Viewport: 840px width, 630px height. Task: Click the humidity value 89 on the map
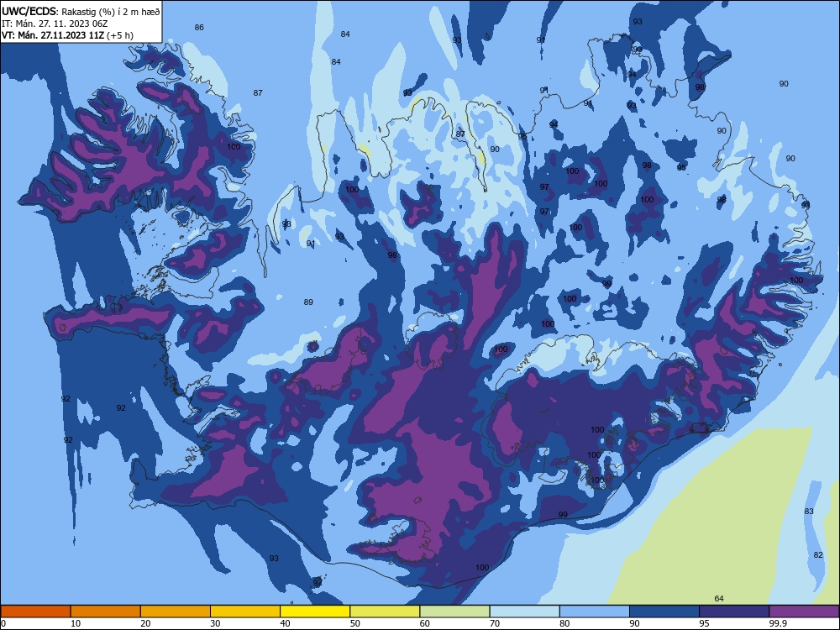[308, 302]
